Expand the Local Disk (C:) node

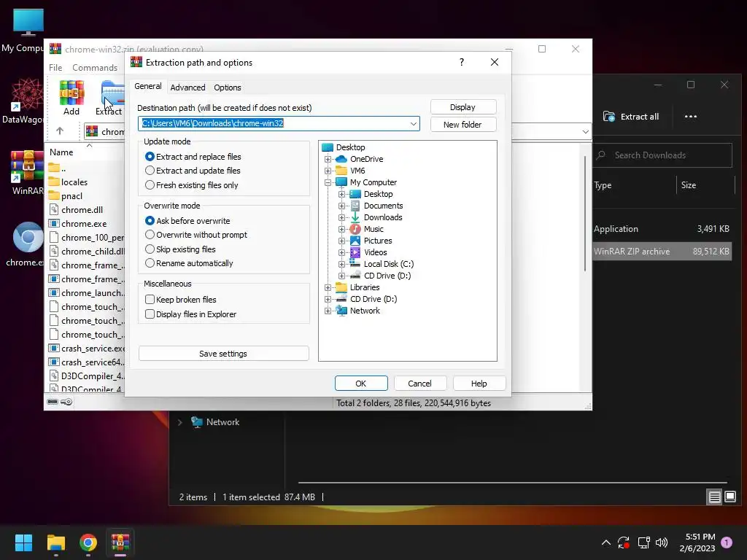[341, 264]
